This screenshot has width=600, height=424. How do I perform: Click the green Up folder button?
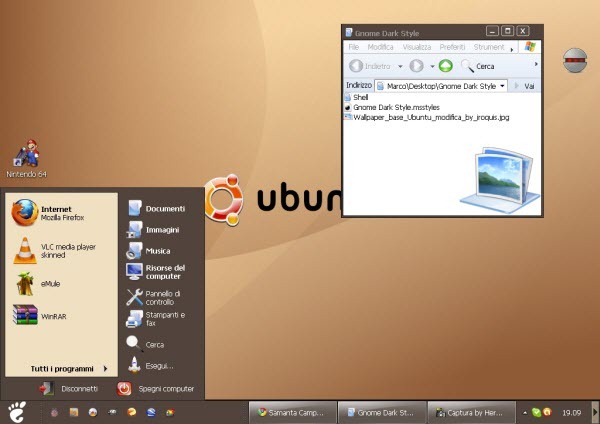point(445,66)
